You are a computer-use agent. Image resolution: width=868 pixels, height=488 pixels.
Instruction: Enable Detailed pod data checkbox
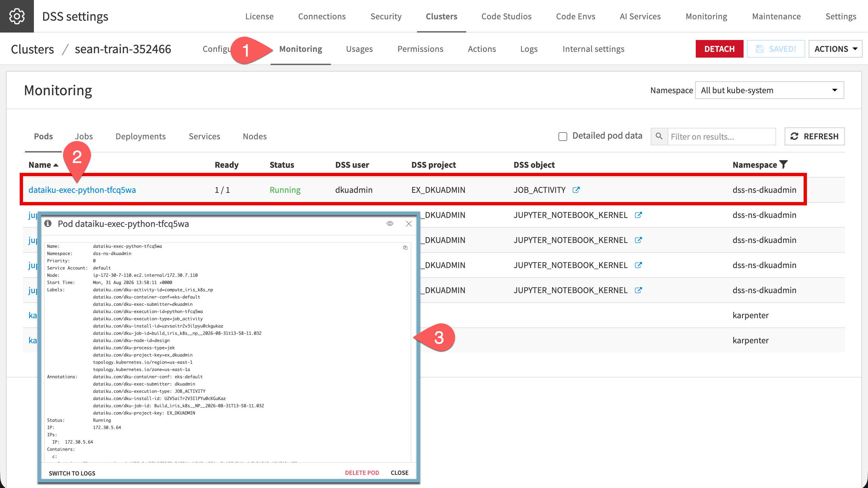coord(563,136)
